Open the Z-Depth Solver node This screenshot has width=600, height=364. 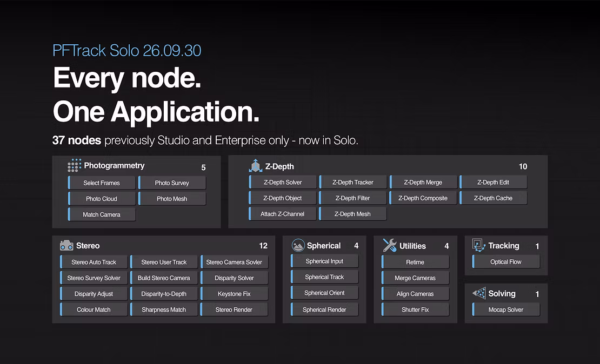283,182
